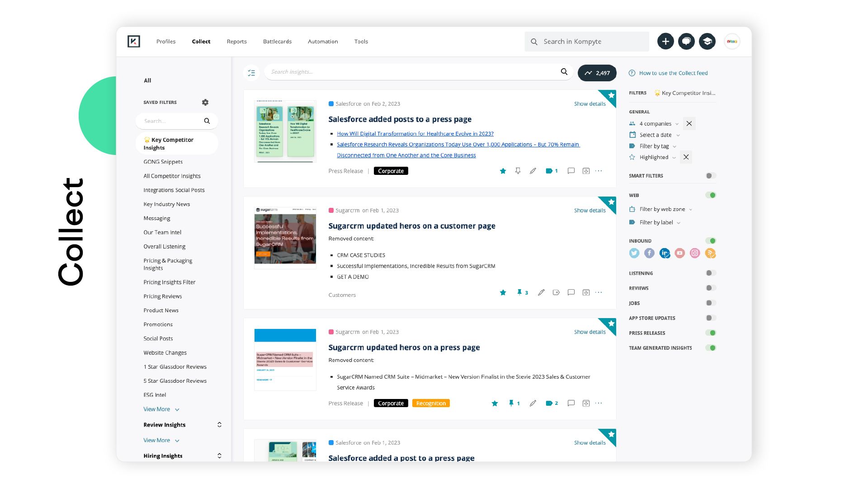Image resolution: width=868 pixels, height=488 pixels.
Task: Enable the Smart Filters toggle
Action: (x=709, y=176)
